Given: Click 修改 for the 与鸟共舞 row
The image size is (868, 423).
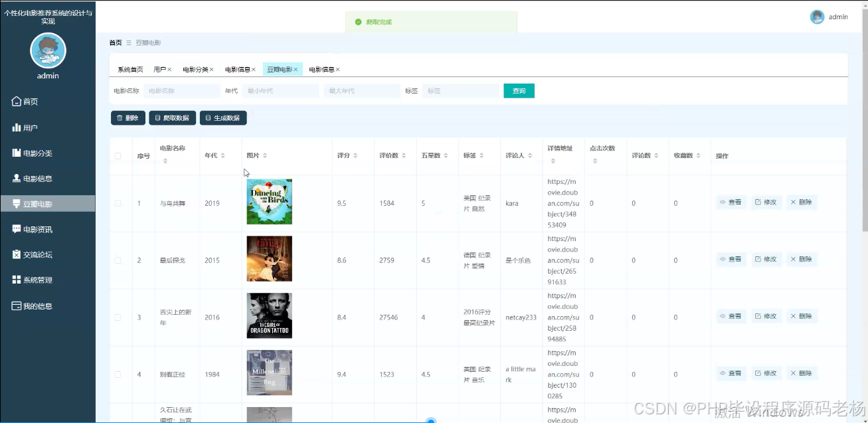Looking at the screenshot, I should pyautogui.click(x=766, y=203).
